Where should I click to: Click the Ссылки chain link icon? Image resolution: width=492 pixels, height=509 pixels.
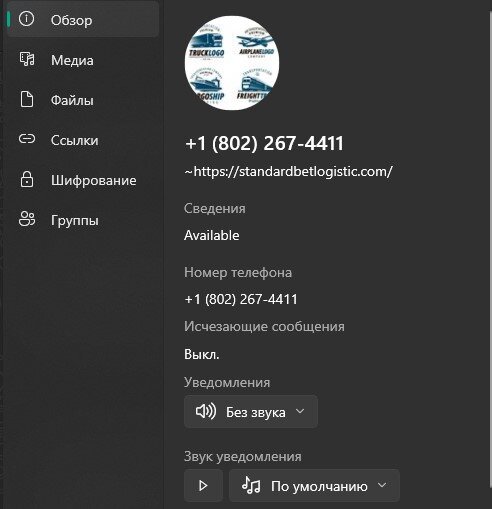[x=27, y=139]
